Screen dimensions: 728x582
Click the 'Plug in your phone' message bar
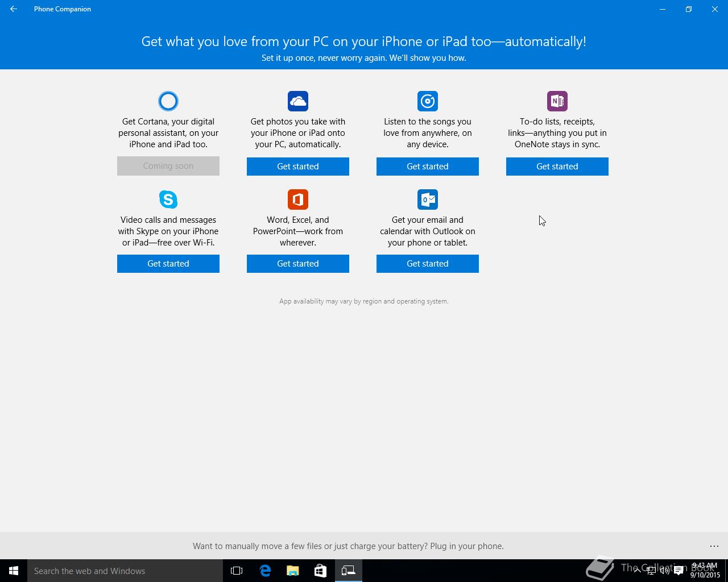click(x=348, y=546)
